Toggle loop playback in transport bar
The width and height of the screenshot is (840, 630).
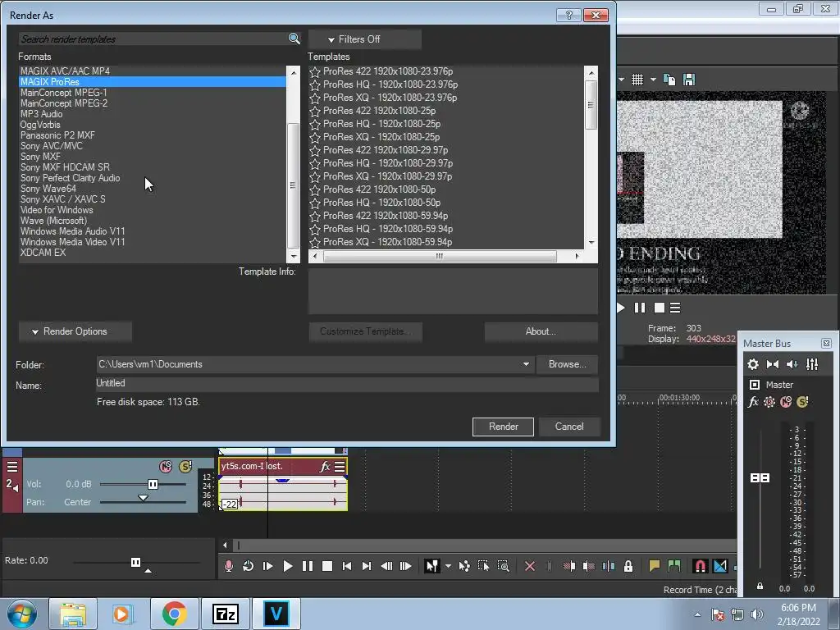(248, 566)
